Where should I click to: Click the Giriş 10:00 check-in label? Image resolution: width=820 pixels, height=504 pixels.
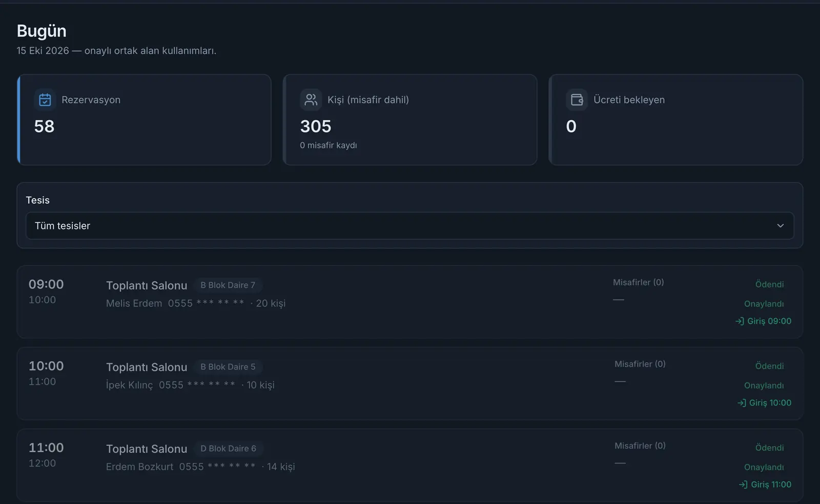770,403
